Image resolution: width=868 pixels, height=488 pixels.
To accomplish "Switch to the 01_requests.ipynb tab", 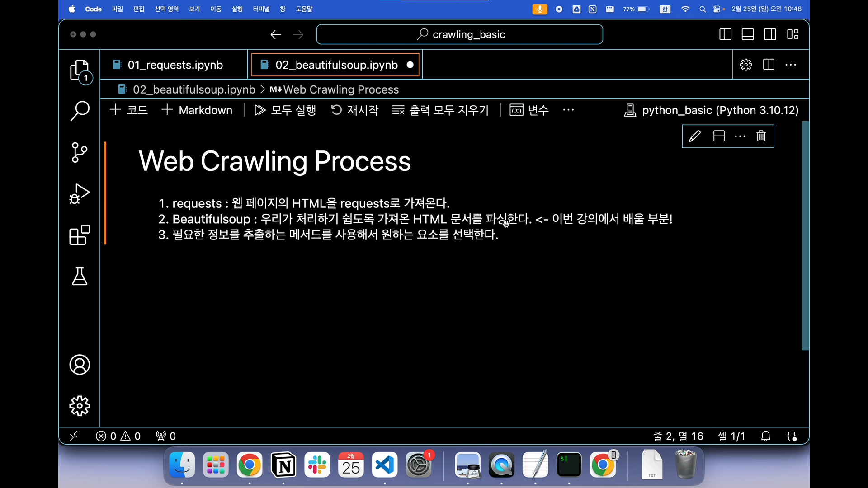I will click(x=175, y=65).
